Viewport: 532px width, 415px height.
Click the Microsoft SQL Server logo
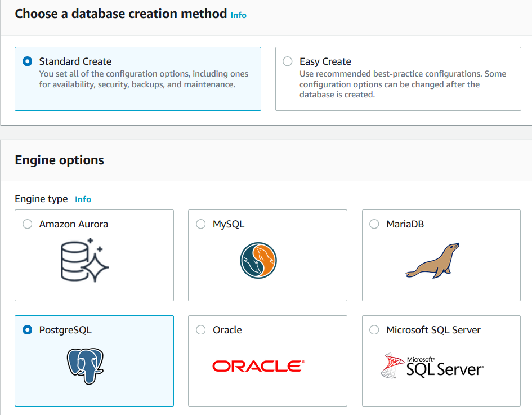tap(432, 366)
